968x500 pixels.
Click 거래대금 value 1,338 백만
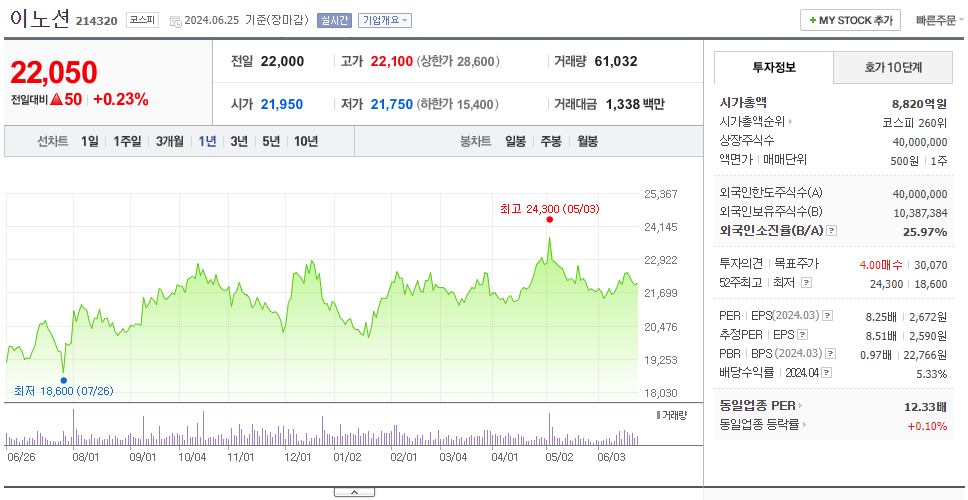635,105
